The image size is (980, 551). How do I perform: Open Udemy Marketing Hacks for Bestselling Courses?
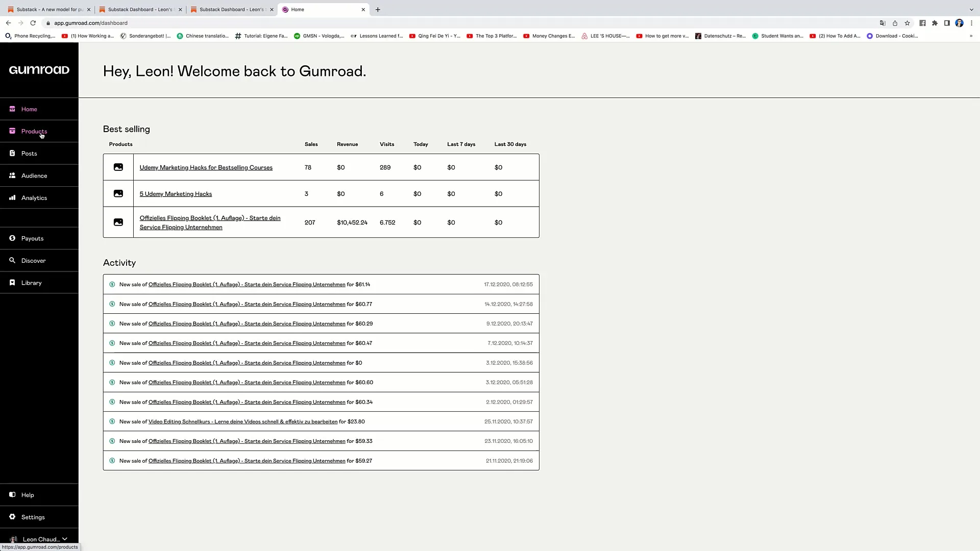206,167
